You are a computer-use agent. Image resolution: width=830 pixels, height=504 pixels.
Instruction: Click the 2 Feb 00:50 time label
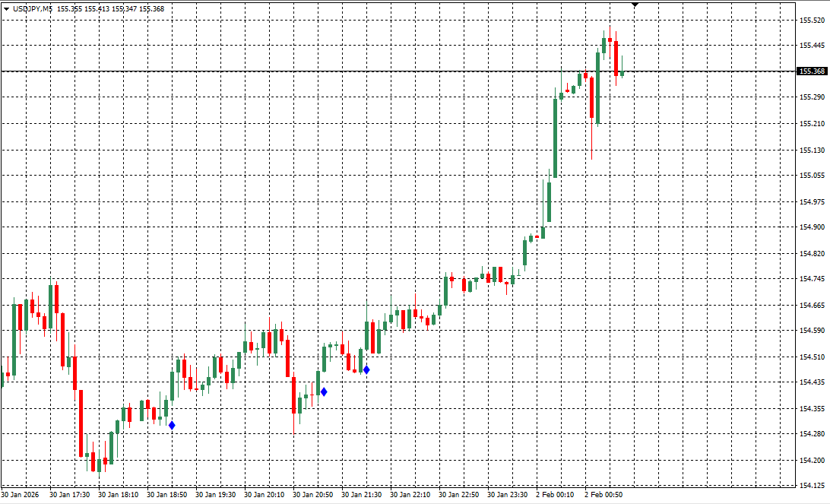tap(604, 495)
